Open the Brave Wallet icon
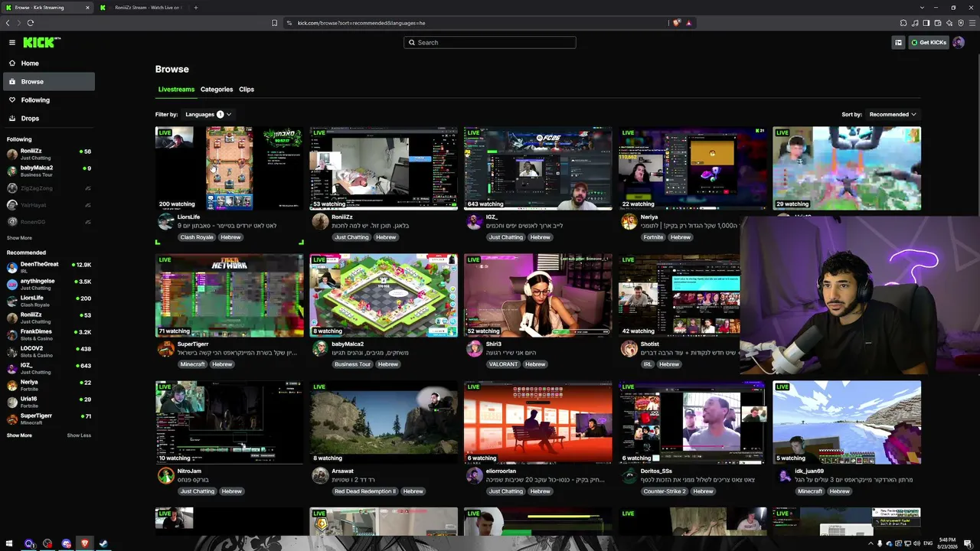This screenshot has height=551, width=980. [938, 23]
